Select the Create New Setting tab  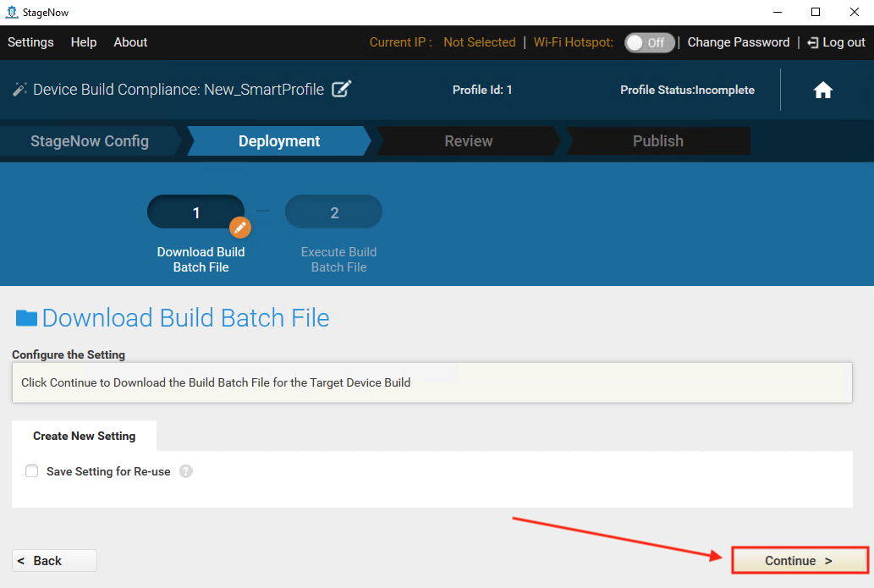point(84,436)
